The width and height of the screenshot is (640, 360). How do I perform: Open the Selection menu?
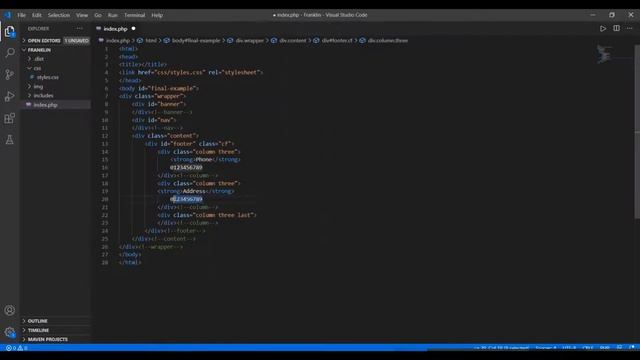point(59,15)
